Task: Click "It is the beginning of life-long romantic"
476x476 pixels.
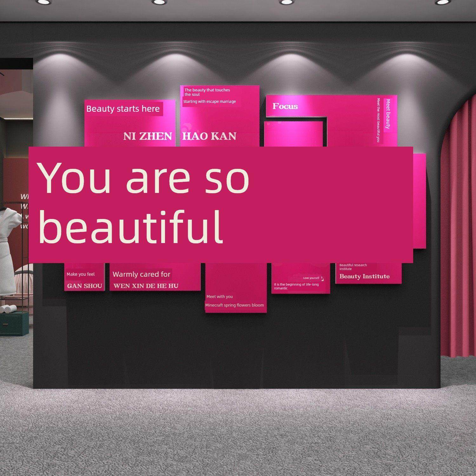Action: (296, 286)
